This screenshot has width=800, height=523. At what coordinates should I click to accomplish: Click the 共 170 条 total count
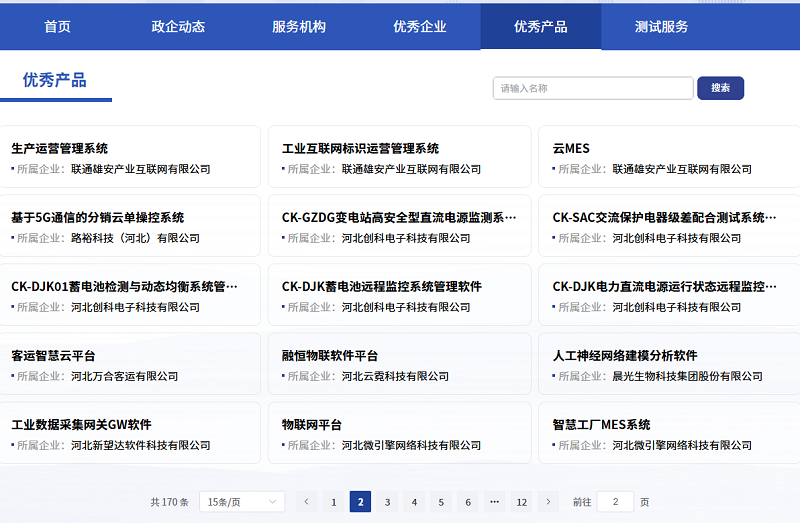[169, 503]
